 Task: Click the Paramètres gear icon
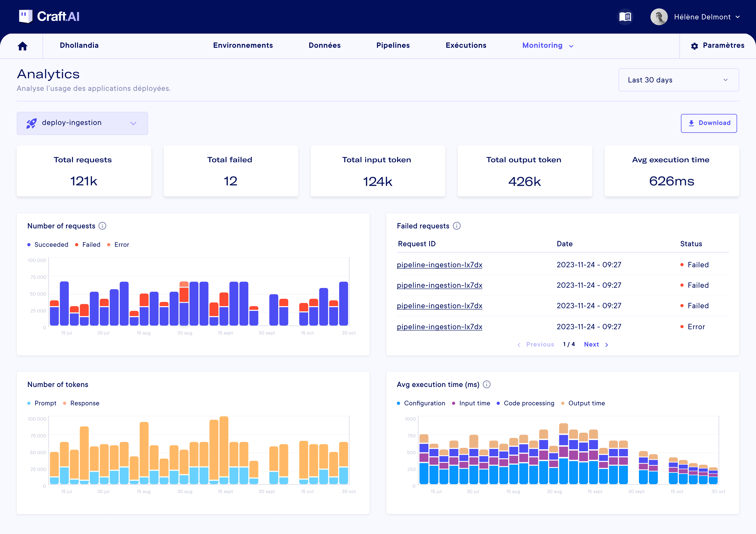(x=694, y=46)
